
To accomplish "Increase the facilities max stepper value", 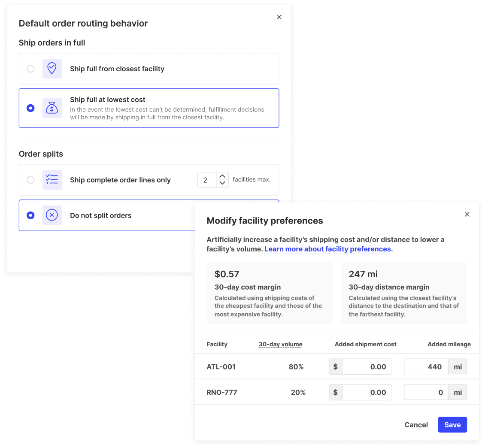I will point(222,176).
